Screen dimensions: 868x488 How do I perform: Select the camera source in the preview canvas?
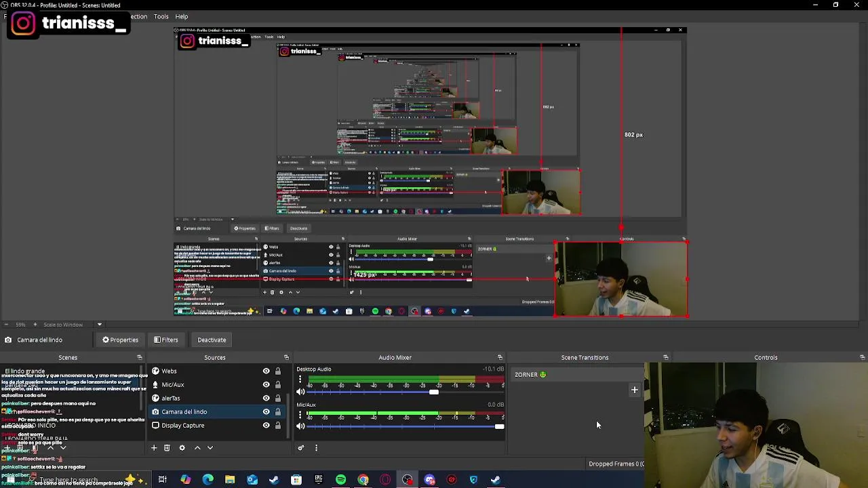pos(621,279)
